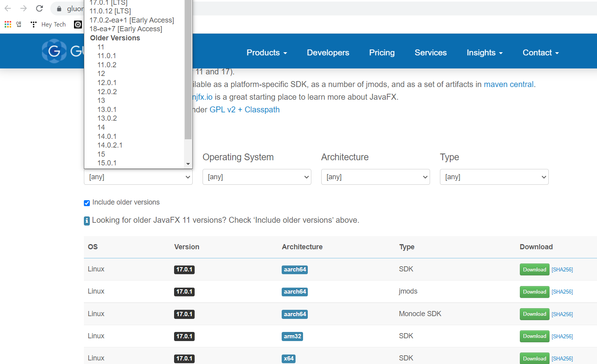
Task: Select version 14 in list
Action: tap(135, 127)
